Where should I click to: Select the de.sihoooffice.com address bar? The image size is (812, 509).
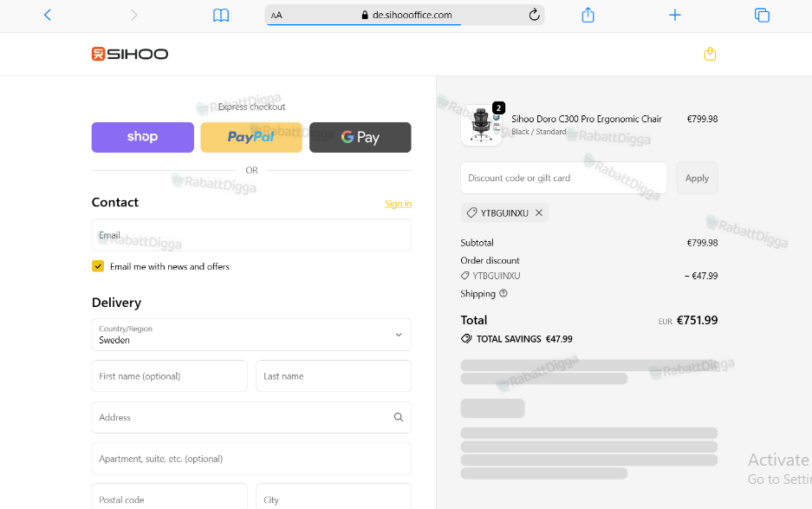405,15
